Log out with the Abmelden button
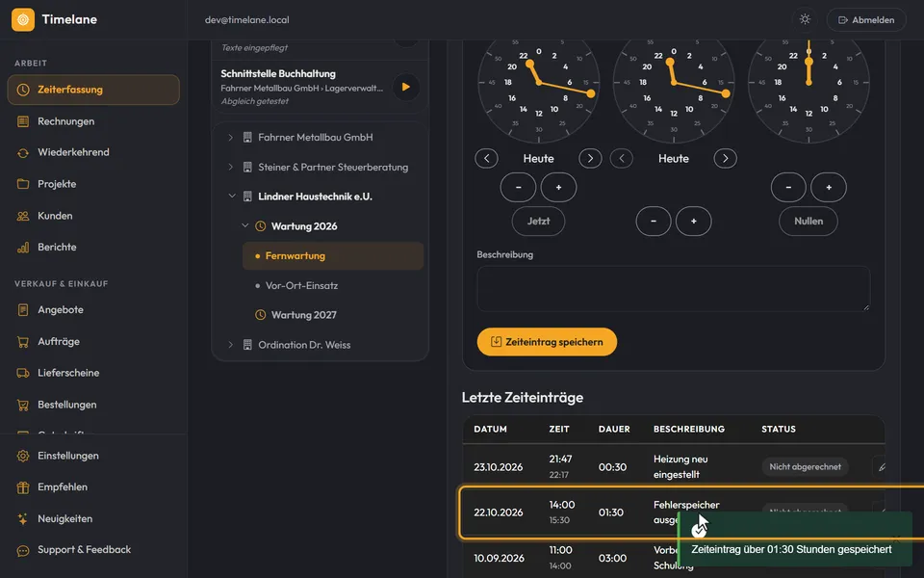Image resolution: width=924 pixels, height=578 pixels. click(x=866, y=19)
